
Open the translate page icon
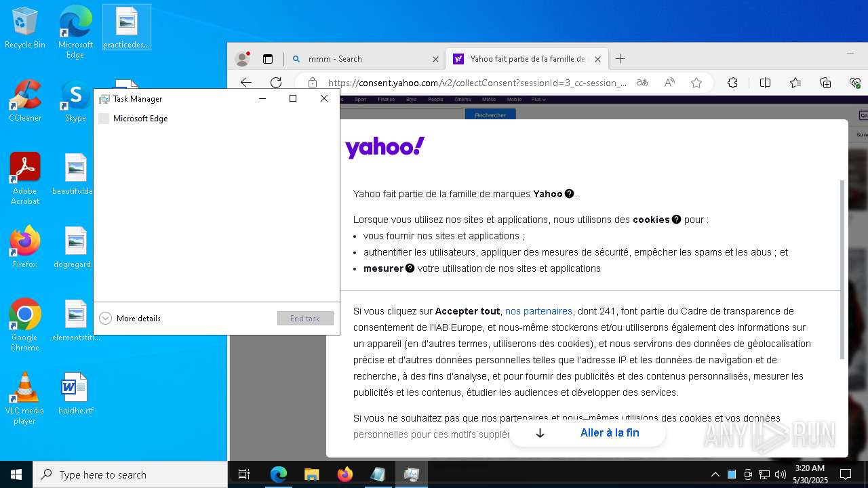point(642,83)
